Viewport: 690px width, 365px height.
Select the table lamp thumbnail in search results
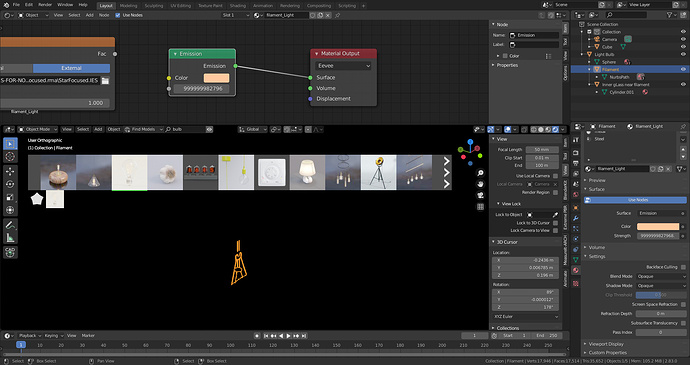(307, 173)
